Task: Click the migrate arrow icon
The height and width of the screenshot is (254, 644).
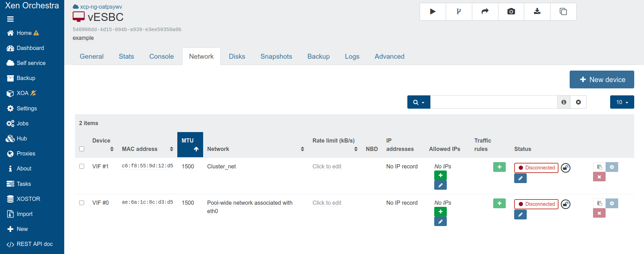Action: pyautogui.click(x=485, y=12)
